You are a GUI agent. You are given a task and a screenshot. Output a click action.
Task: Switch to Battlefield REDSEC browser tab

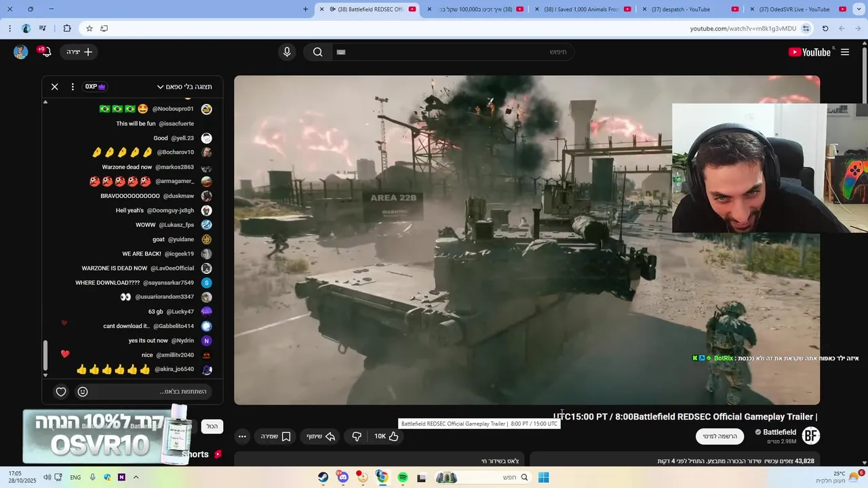tap(370, 9)
